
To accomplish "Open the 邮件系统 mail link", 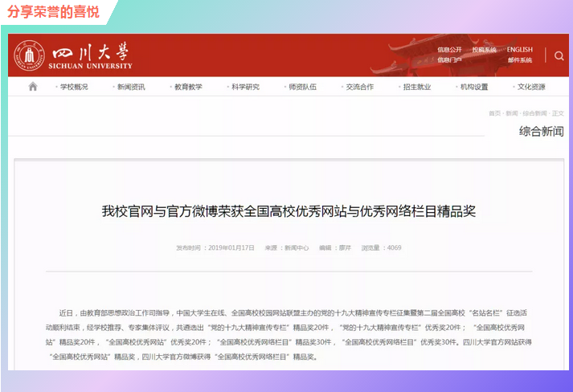I will click(x=519, y=60).
